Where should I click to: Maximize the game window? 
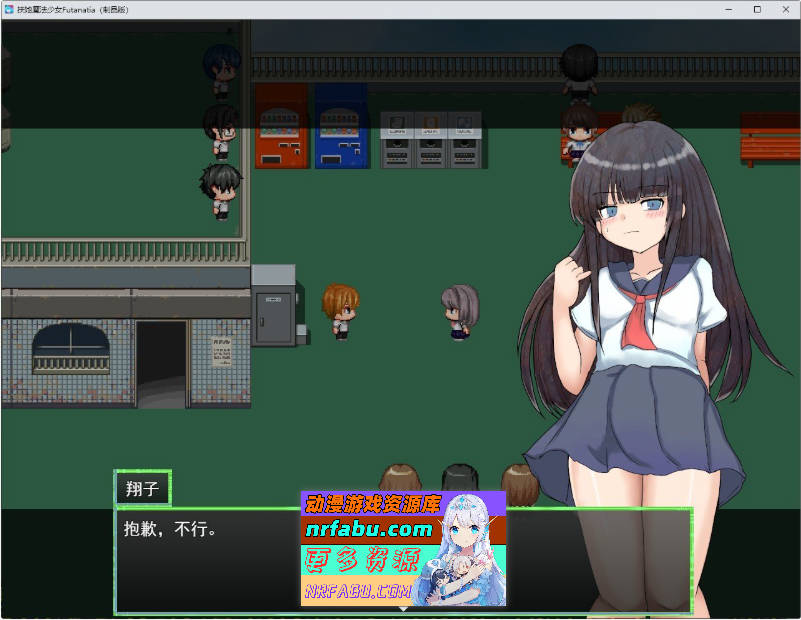[x=757, y=9]
